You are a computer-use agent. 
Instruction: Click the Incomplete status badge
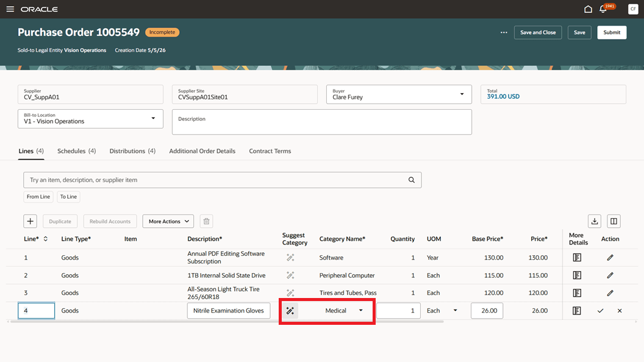(162, 32)
